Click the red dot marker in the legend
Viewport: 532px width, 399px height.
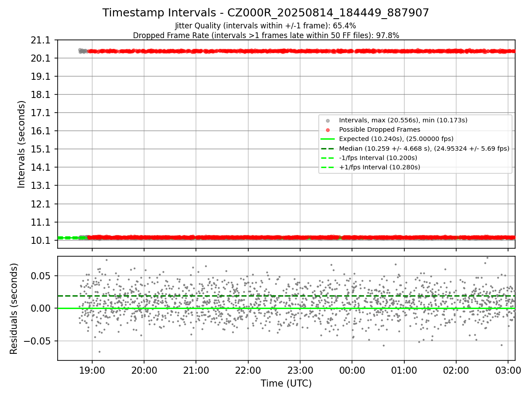[328, 130]
